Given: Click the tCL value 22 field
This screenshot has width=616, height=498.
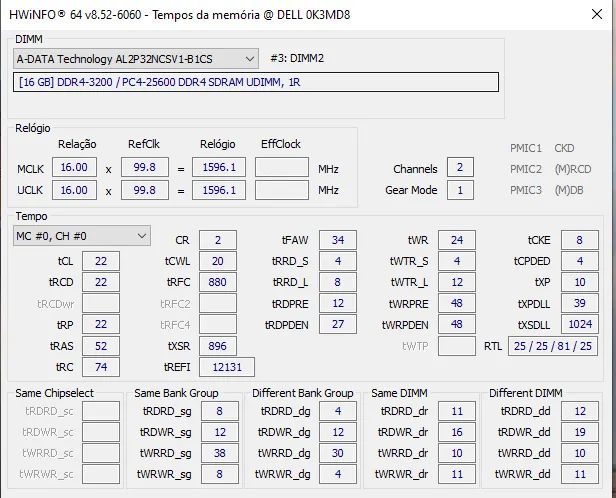Looking at the screenshot, I should pos(101,261).
